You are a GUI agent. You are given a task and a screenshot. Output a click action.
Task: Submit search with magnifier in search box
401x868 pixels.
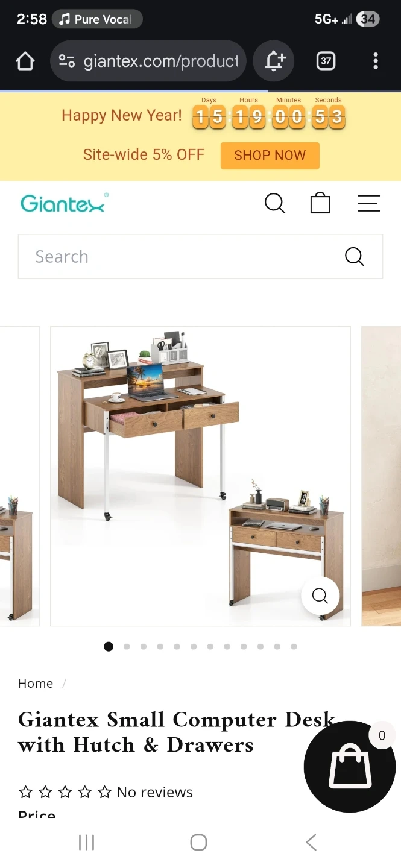[x=355, y=257]
